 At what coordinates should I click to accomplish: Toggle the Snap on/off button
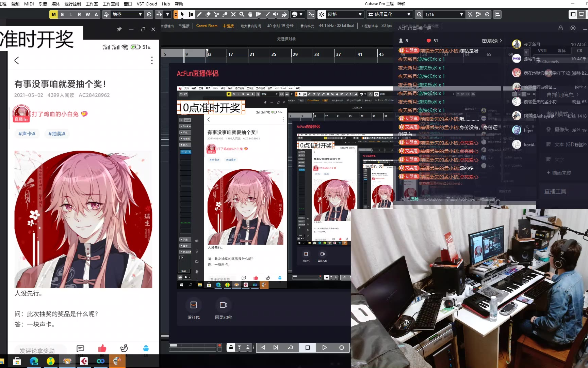(322, 14)
